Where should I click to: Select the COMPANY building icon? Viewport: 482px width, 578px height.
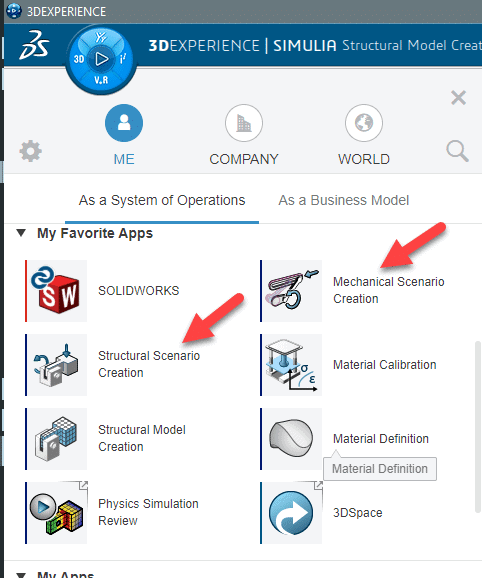244,123
